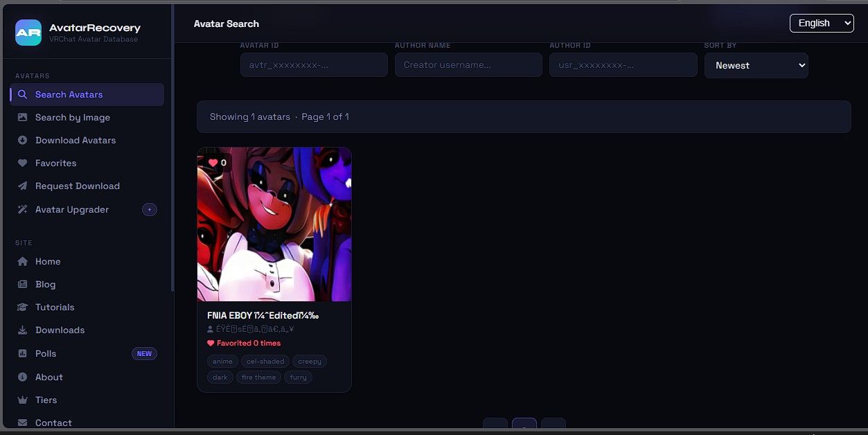The height and width of the screenshot is (435, 868).
Task: Open Download Avatars menu item
Action: pyautogui.click(x=87, y=140)
